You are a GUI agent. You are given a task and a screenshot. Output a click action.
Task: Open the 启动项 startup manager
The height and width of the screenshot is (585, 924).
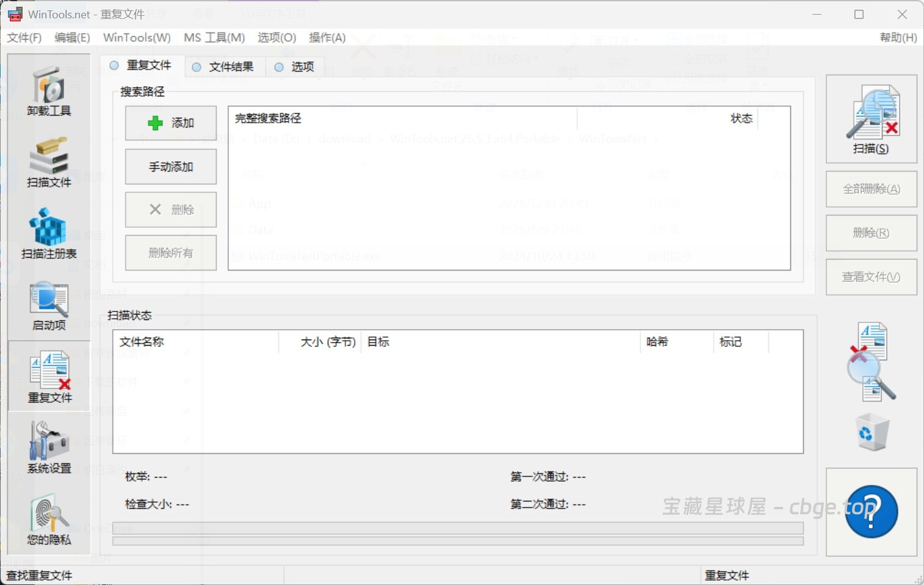49,305
